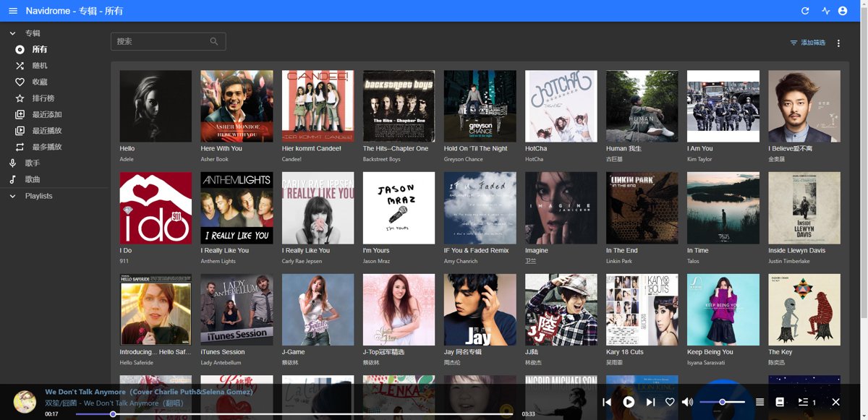
Task: Open the user account menu
Action: [843, 11]
